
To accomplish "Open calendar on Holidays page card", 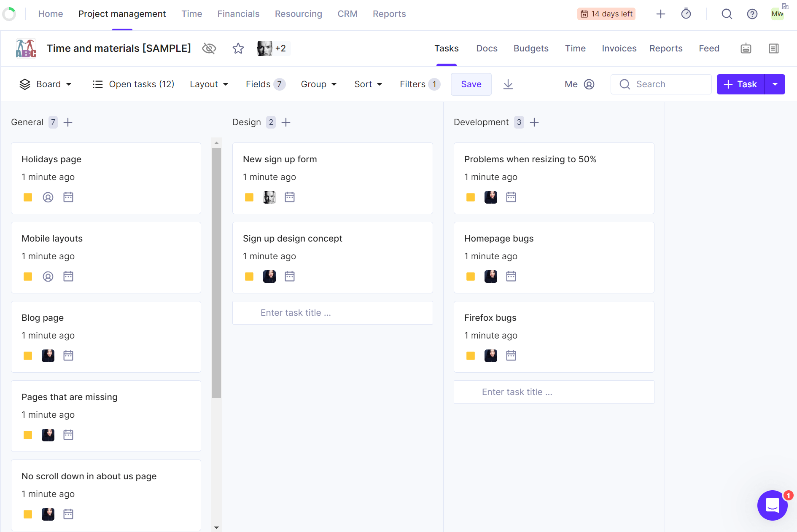I will 68,197.
